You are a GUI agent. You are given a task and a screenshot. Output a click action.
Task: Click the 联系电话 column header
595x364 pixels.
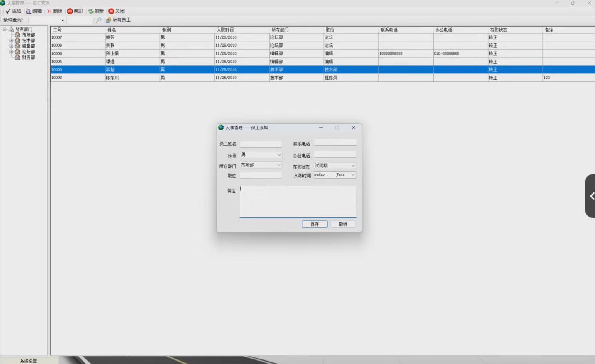click(406, 30)
